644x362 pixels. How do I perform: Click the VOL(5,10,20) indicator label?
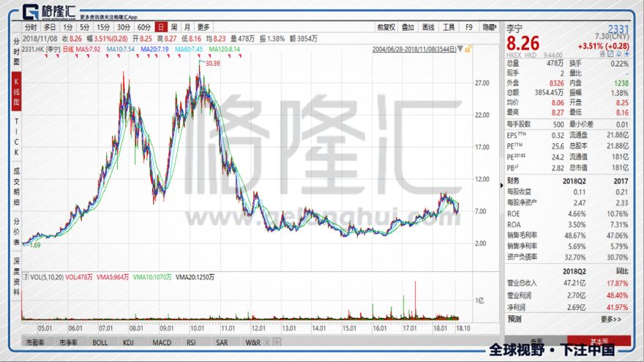[47, 277]
